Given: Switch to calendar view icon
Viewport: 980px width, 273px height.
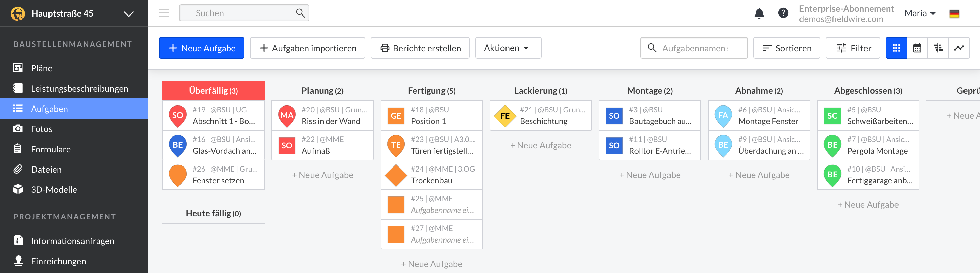Looking at the screenshot, I should (917, 48).
